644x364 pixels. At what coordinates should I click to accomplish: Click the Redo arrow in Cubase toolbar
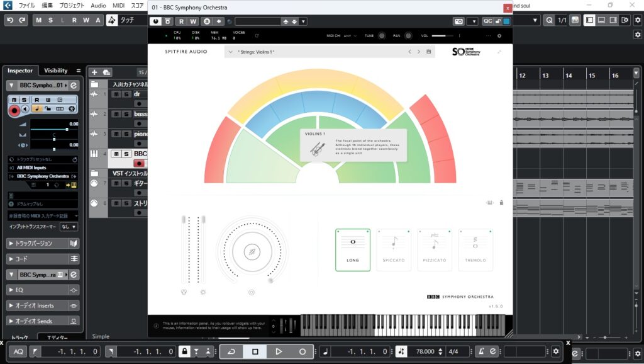coord(22,20)
